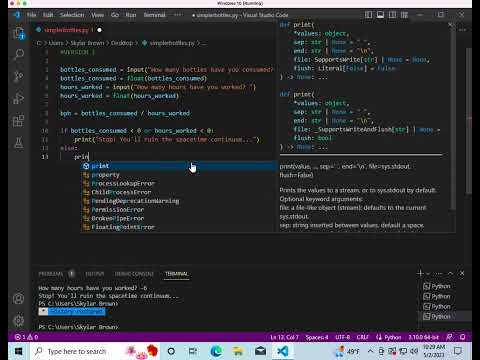Click Ln 12, Col 7 cursor position indicator

tap(284, 337)
